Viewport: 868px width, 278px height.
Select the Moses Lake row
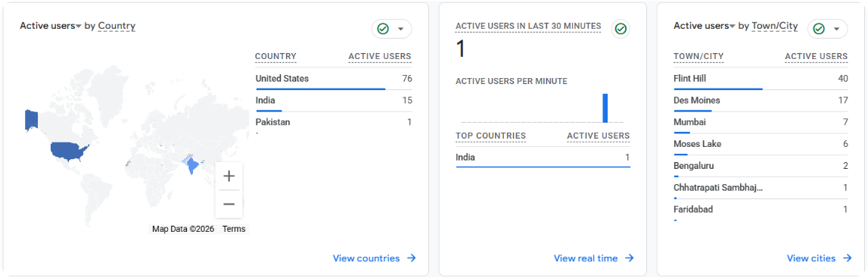point(761,144)
